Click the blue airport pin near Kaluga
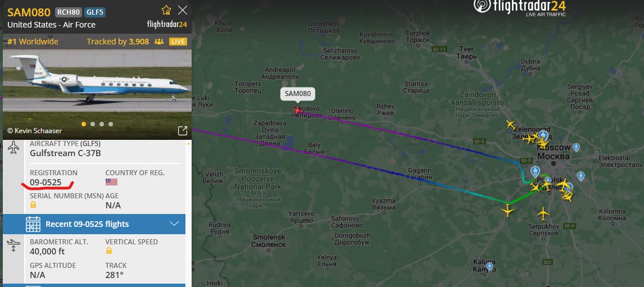The image size is (644, 287). [489, 266]
